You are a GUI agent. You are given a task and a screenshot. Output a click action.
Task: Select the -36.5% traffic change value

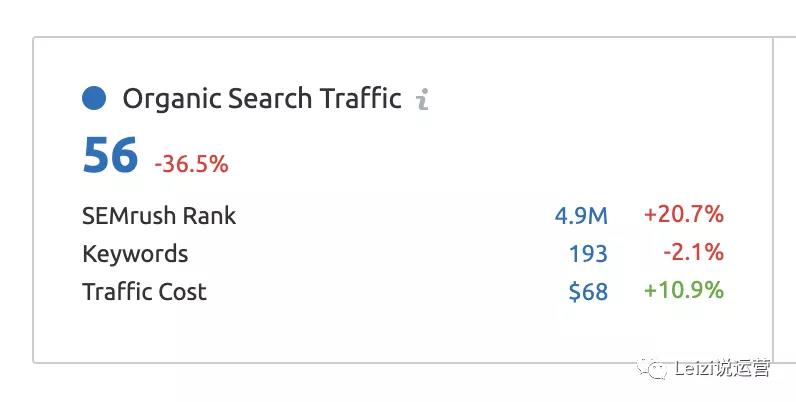pos(191,164)
